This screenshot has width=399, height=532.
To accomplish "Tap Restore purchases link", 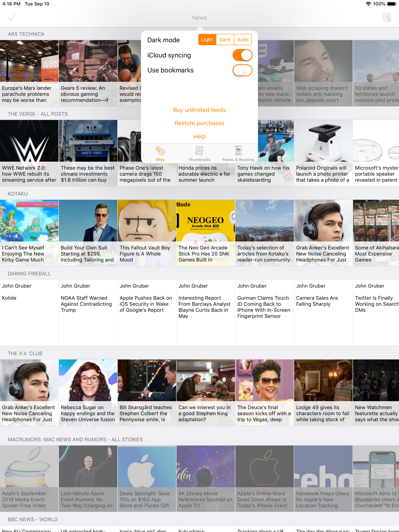I will point(199,123).
